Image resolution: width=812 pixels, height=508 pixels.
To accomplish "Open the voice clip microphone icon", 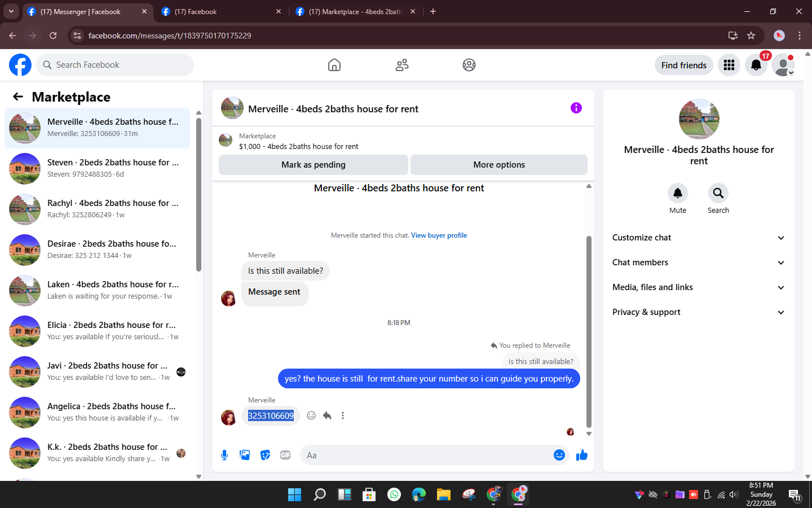I will (x=224, y=455).
